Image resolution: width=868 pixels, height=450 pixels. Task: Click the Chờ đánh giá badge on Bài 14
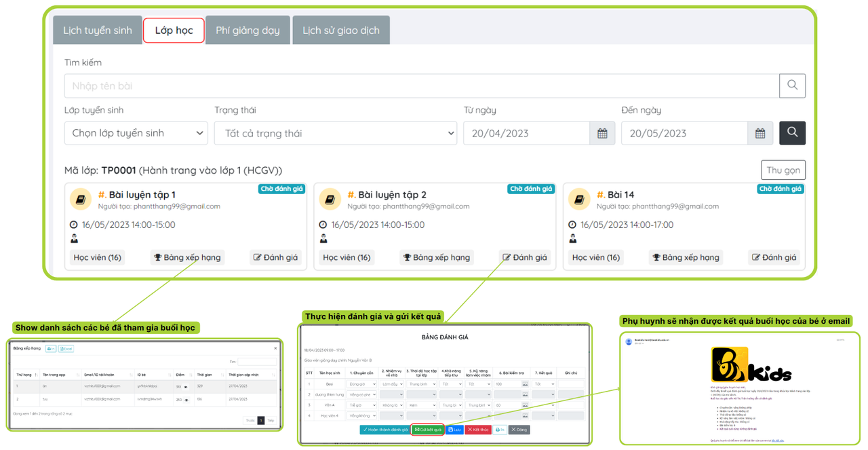click(781, 189)
